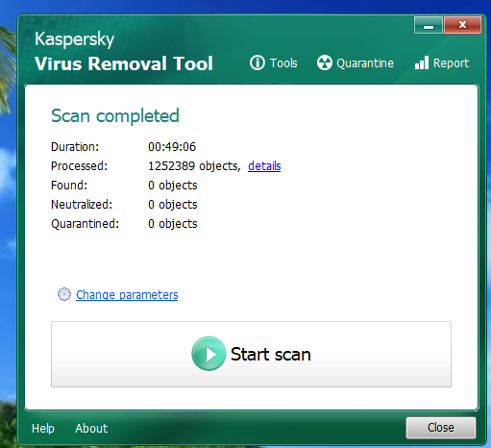The height and width of the screenshot is (448, 491).
Task: Select the Quarantined: label
Action: 85,224
